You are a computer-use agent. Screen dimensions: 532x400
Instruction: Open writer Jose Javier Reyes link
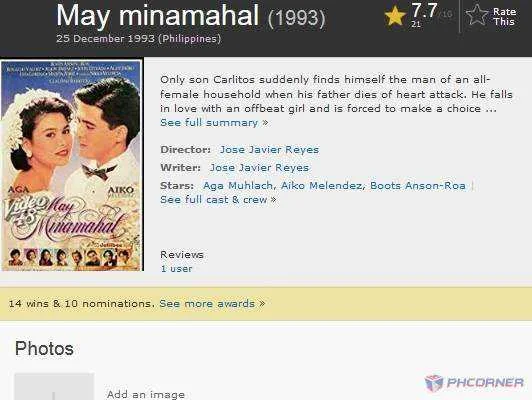pyautogui.click(x=259, y=168)
